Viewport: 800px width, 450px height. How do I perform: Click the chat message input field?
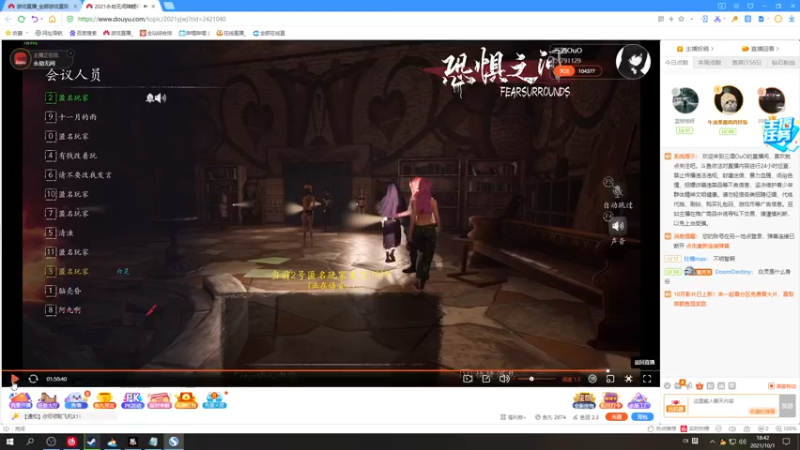[x=734, y=406]
